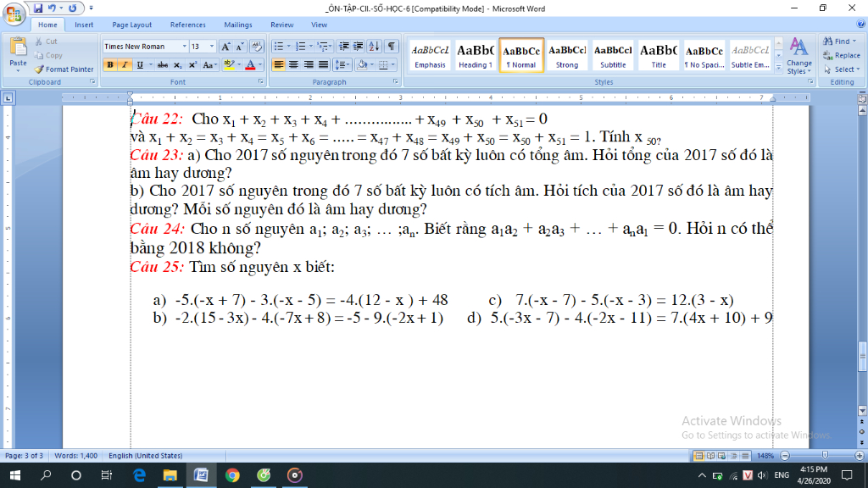Redo the last action

coord(73,8)
